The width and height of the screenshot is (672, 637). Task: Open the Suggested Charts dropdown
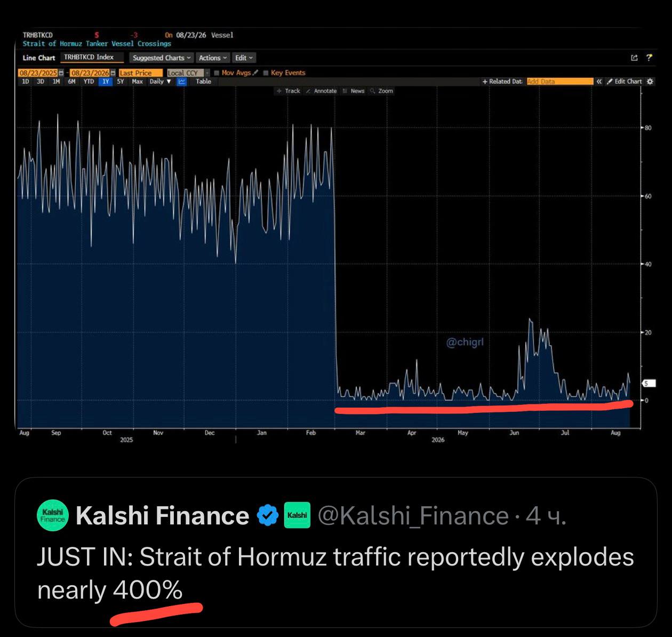[162, 58]
